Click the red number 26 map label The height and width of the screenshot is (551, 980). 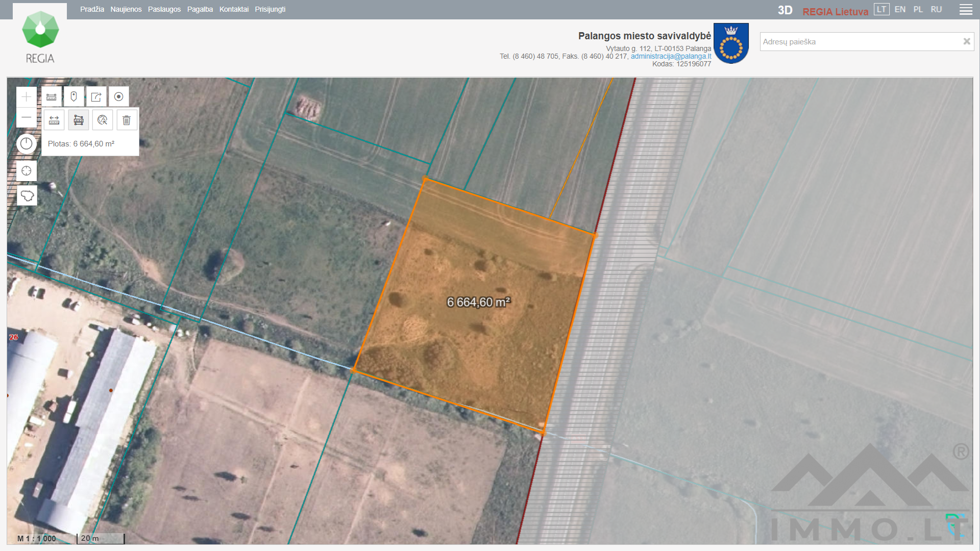pos(13,337)
